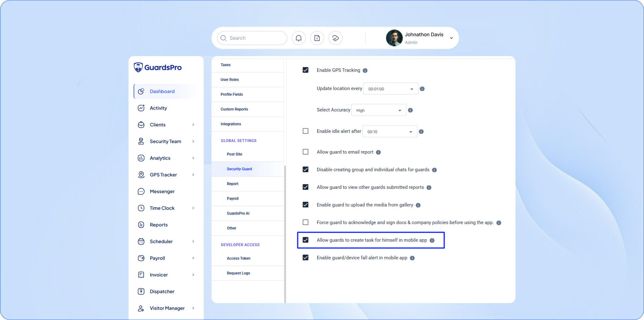This screenshot has height=320, width=644.
Task: Click info icon beside fall alert option
Action: point(412,258)
